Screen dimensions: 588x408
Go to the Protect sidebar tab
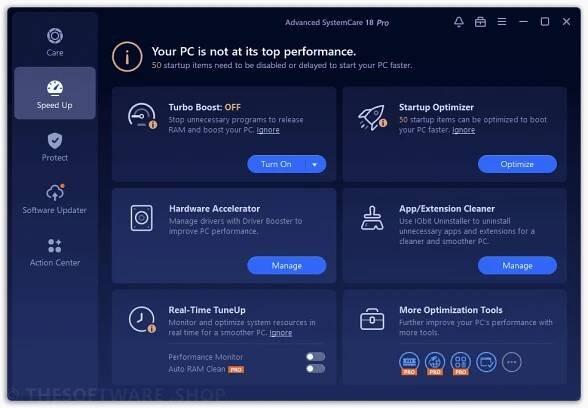pos(55,147)
